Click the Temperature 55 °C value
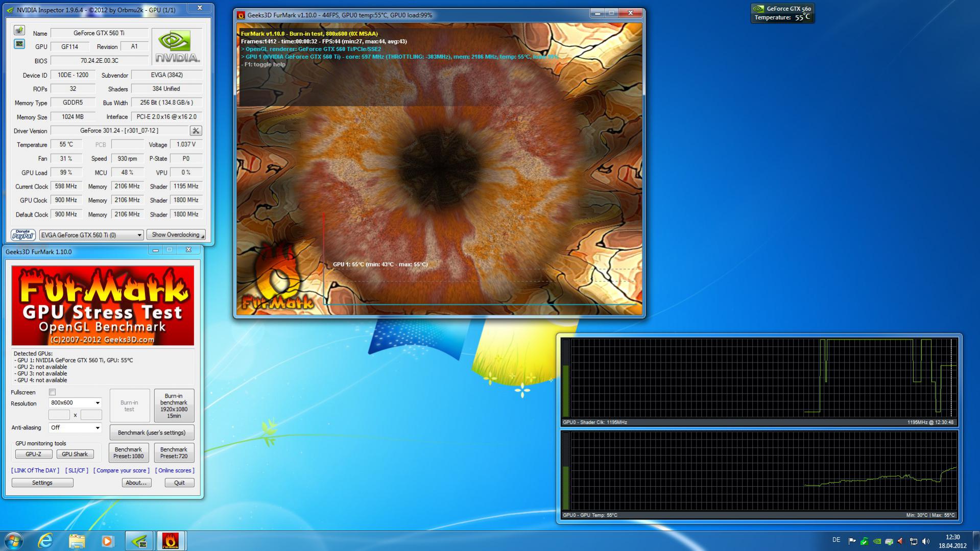980x551 pixels. coord(66,145)
